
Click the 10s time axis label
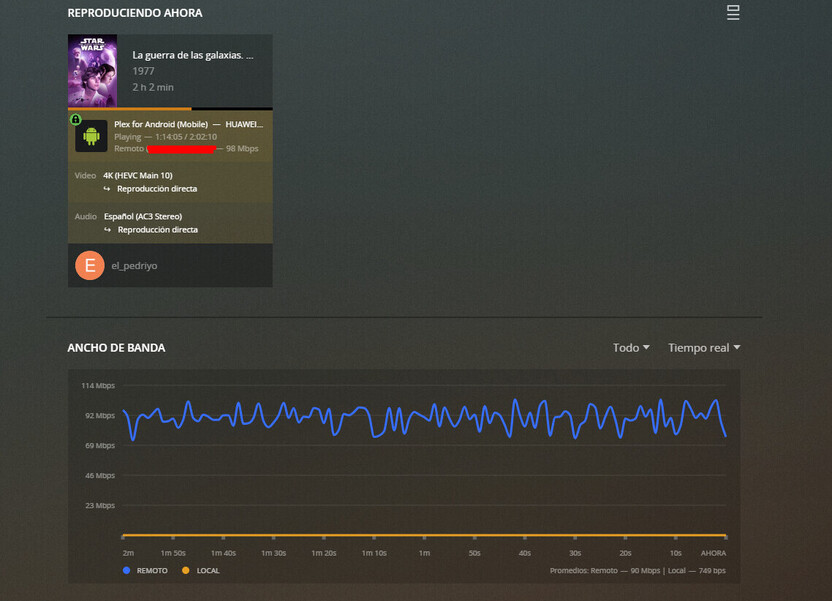coord(675,553)
